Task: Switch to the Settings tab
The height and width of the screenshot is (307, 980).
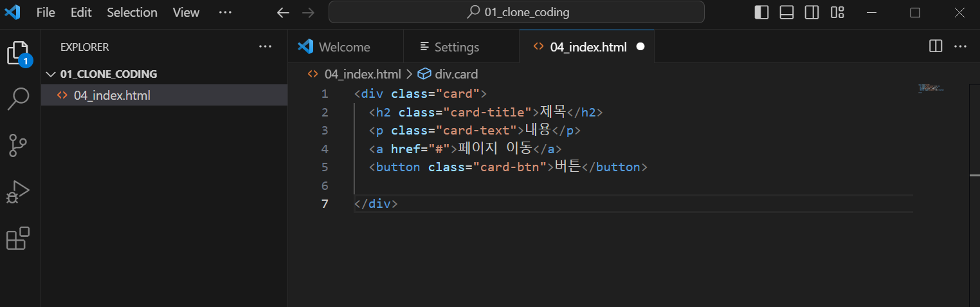Action: [x=461, y=46]
